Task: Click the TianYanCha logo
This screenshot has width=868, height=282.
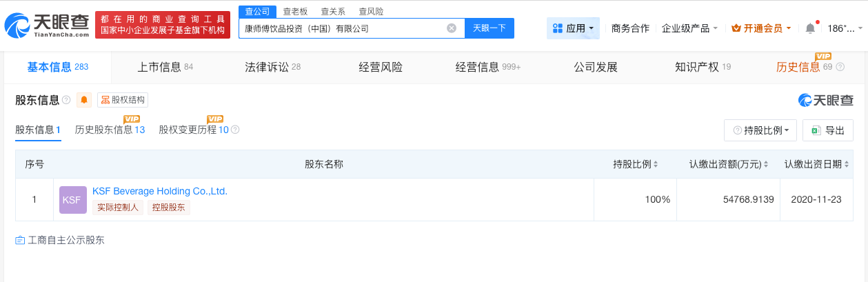Action: click(46, 25)
